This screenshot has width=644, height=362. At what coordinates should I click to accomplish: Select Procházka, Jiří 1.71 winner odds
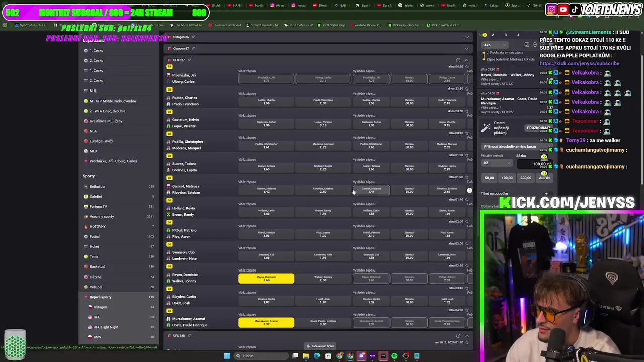[266, 79]
